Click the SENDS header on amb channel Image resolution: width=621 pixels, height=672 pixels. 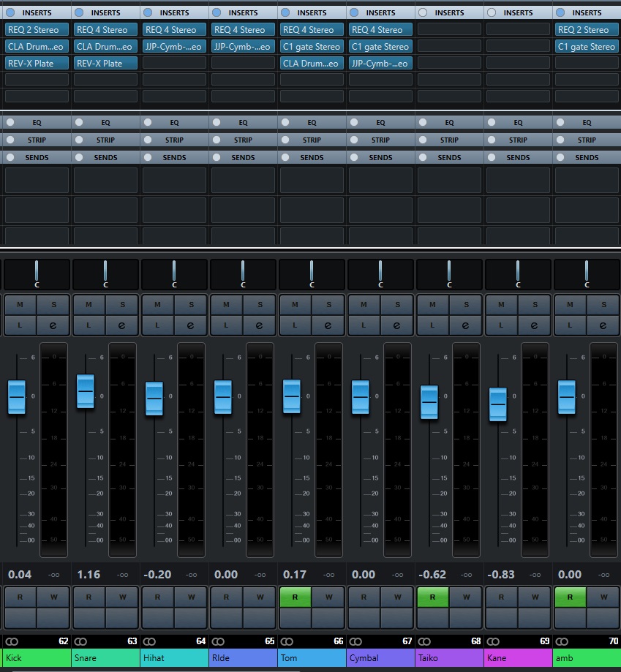(587, 157)
